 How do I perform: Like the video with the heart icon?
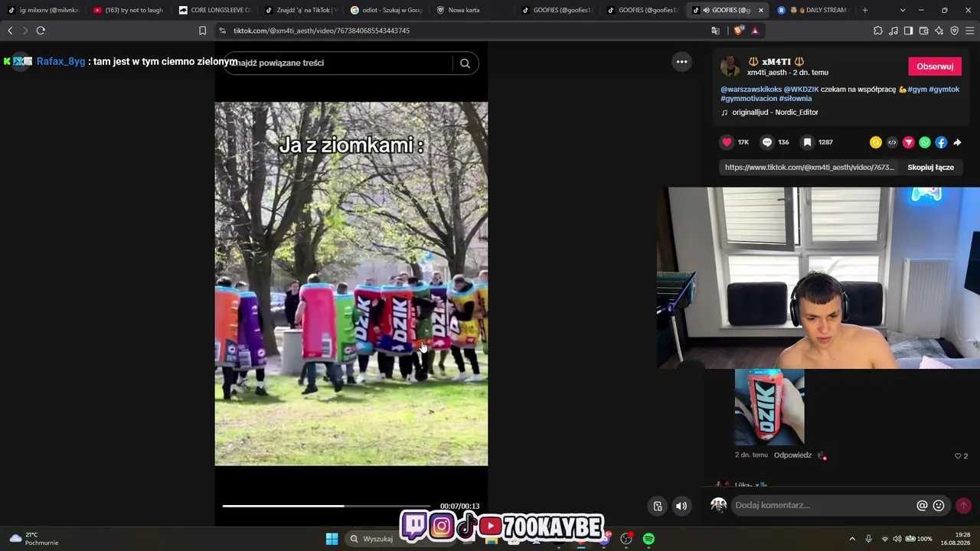(727, 142)
